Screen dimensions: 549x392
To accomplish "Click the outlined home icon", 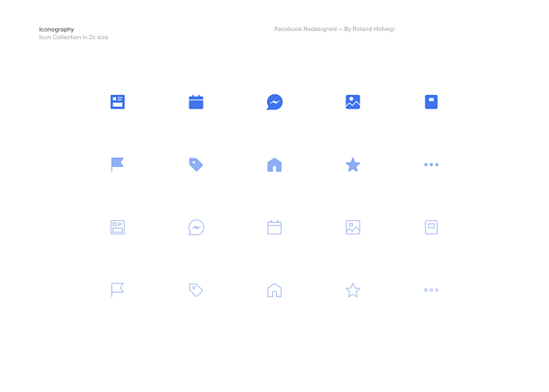I will [x=274, y=289].
